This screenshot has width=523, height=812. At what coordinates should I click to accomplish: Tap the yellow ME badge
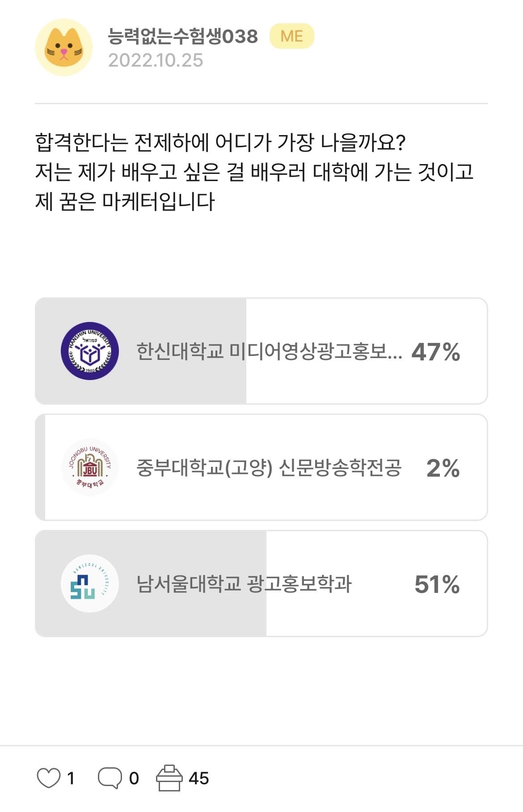(291, 36)
